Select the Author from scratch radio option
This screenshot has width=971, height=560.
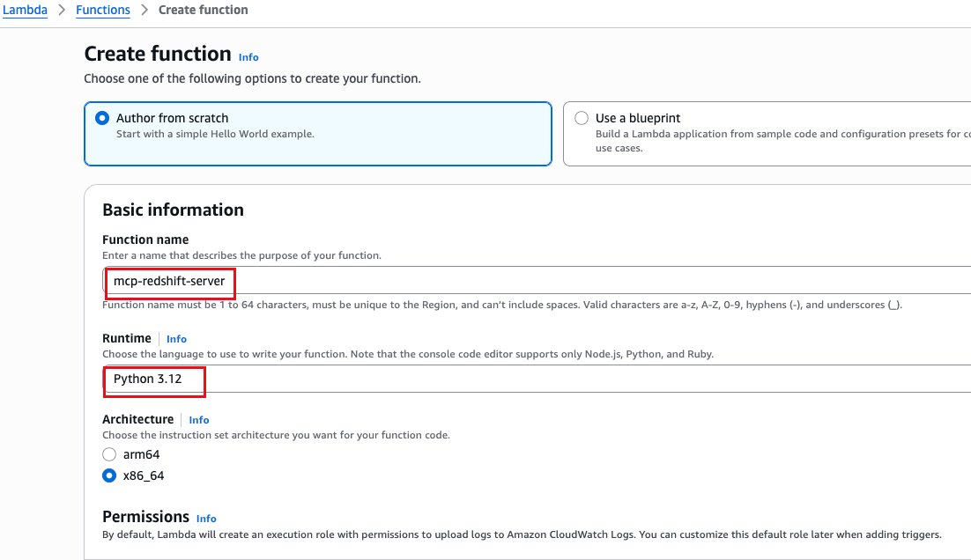point(102,118)
